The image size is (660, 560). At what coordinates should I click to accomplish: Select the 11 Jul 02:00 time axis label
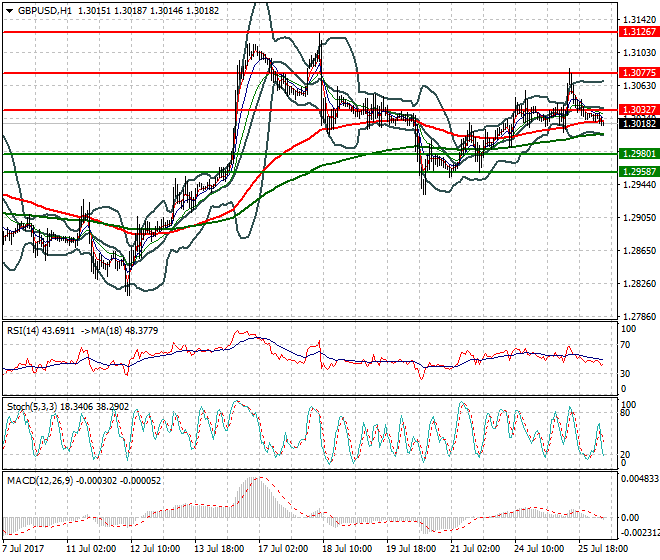[x=91, y=549]
